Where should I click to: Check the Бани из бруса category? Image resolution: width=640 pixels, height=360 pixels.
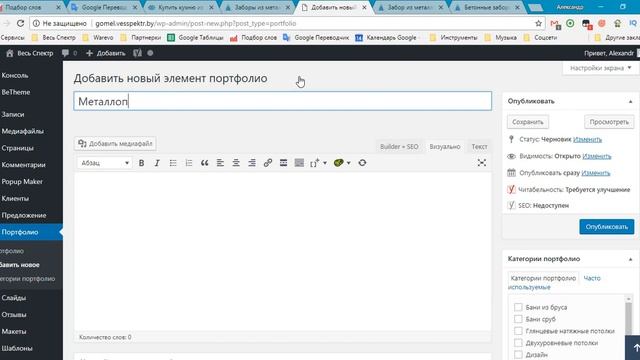(x=518, y=307)
